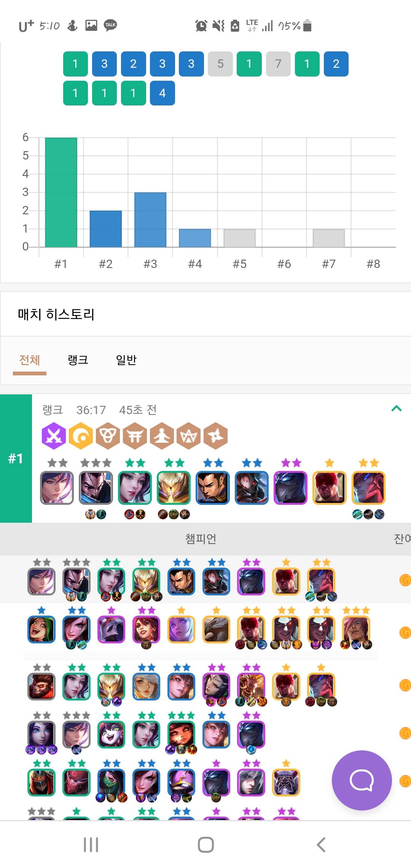This screenshot has height=868, width=411.
Task: Select the 전체 tab
Action: click(30, 360)
